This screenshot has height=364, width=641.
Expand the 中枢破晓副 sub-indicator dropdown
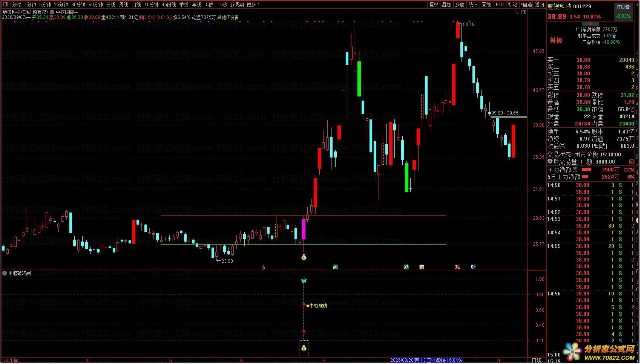tap(5, 273)
